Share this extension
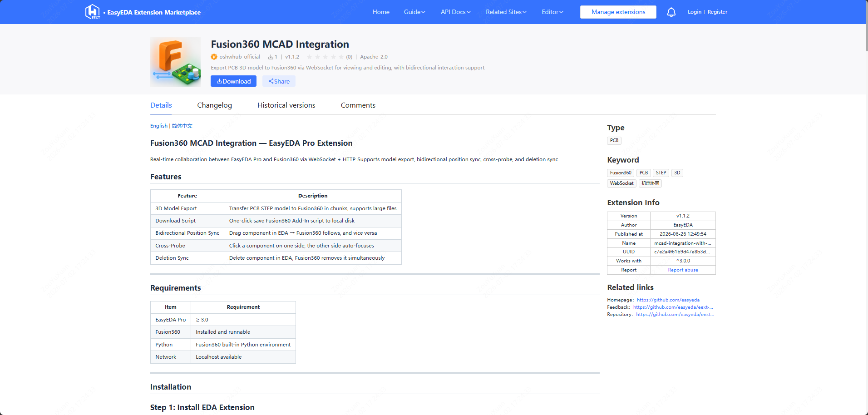The image size is (868, 415). tap(279, 81)
